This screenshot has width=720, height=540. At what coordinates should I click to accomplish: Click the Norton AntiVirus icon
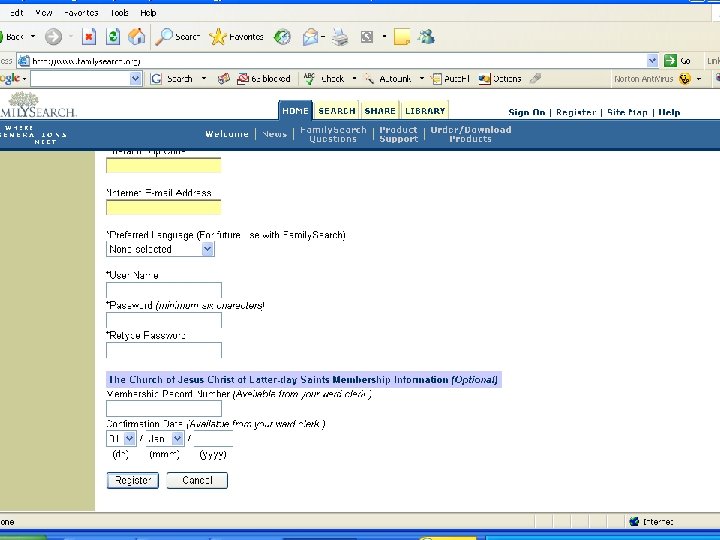point(685,79)
